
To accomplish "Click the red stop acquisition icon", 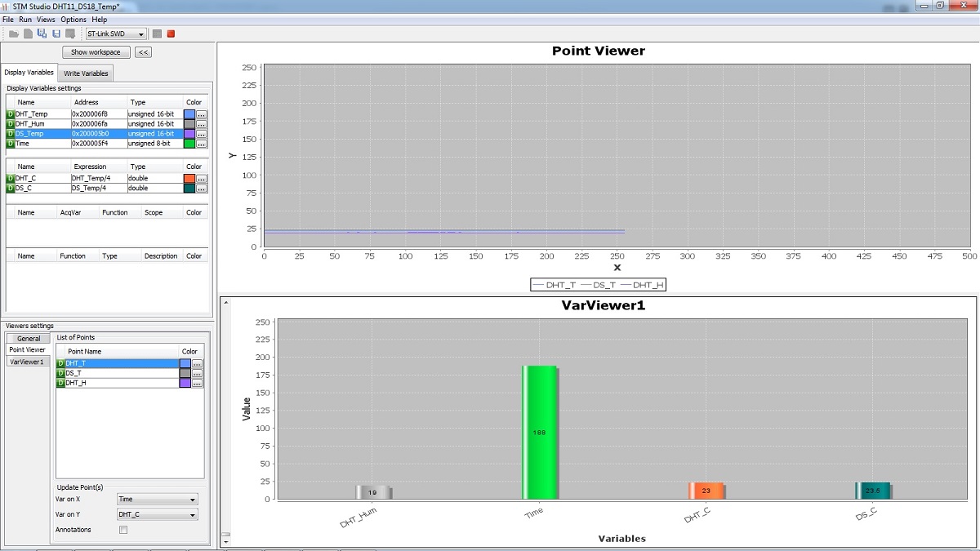I will [171, 33].
